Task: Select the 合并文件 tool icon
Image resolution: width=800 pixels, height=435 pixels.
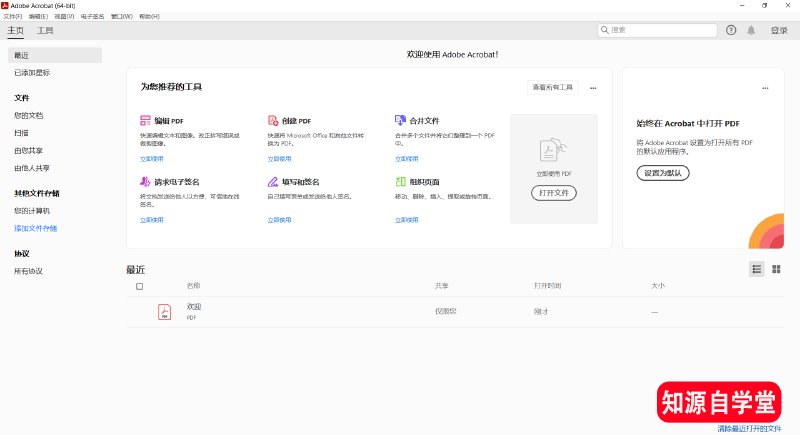Action: 400,120
